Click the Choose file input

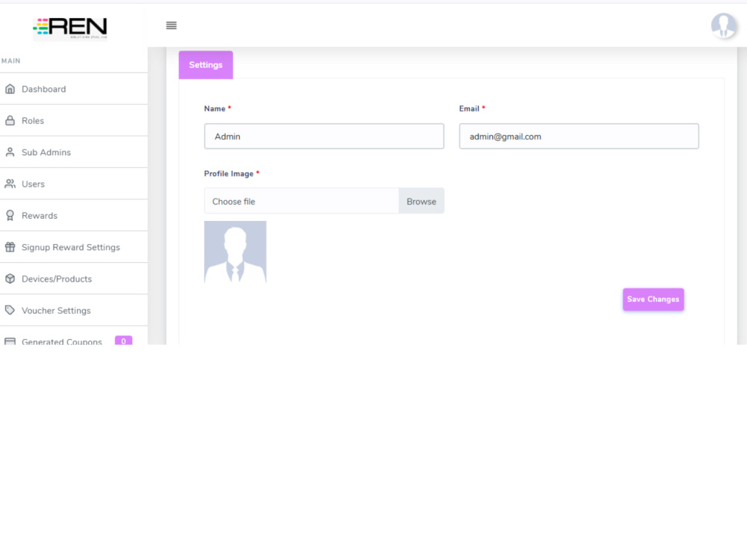[302, 201]
